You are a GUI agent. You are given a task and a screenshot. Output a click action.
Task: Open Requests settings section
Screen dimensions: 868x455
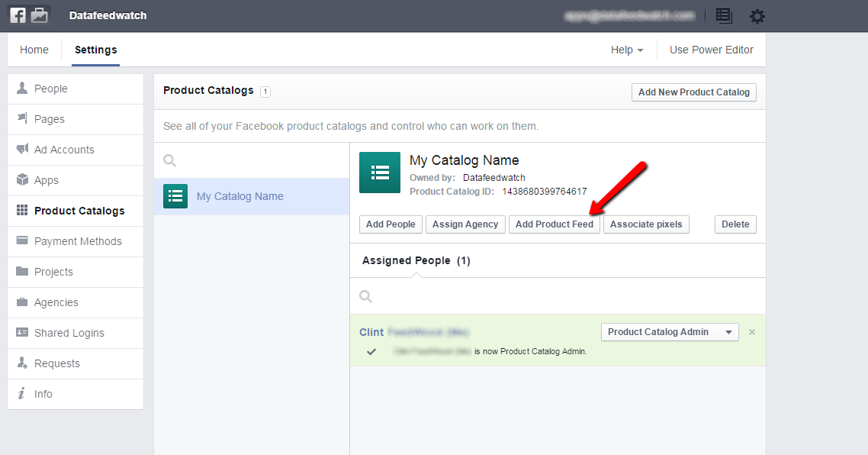coord(76,363)
